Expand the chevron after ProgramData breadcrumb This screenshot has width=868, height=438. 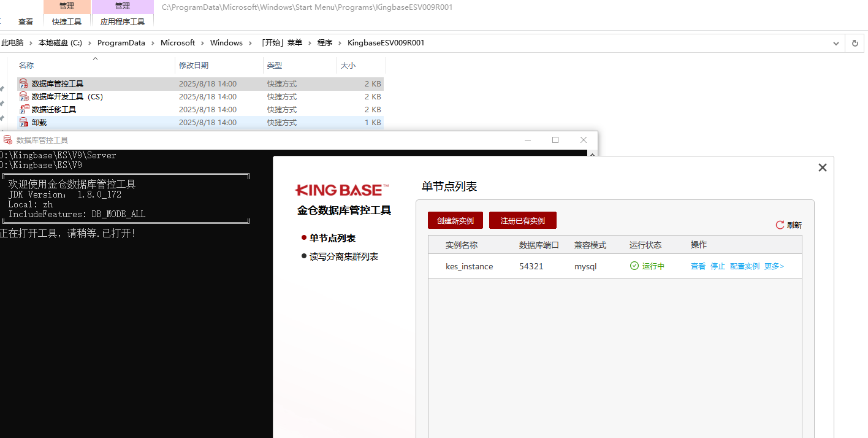tap(153, 43)
